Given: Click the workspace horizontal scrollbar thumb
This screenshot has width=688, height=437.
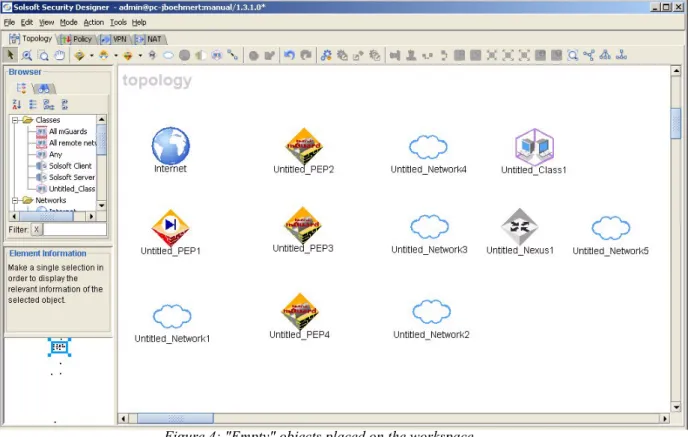Looking at the screenshot, I should pos(176,419).
